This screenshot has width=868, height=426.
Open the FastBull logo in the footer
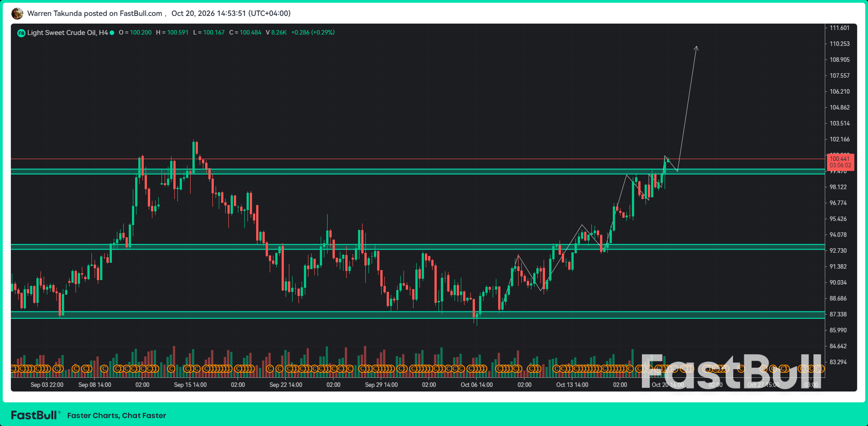(35, 415)
